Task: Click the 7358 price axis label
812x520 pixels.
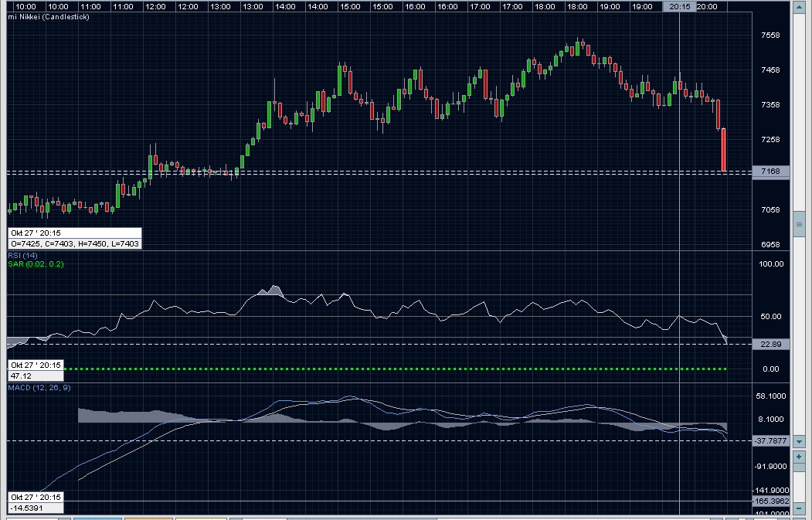Action: point(770,104)
